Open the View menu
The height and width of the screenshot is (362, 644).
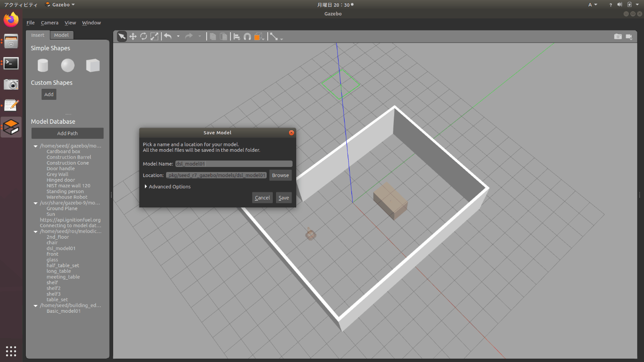(x=70, y=23)
